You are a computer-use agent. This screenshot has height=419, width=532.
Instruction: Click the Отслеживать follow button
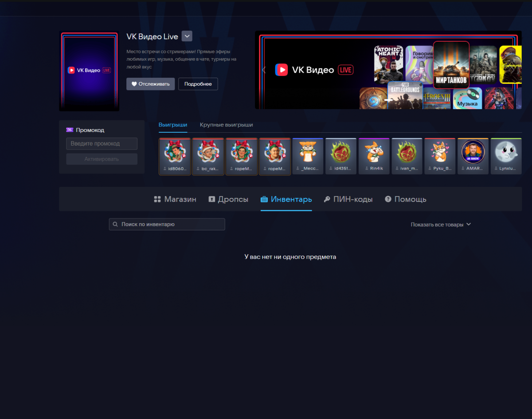(150, 84)
